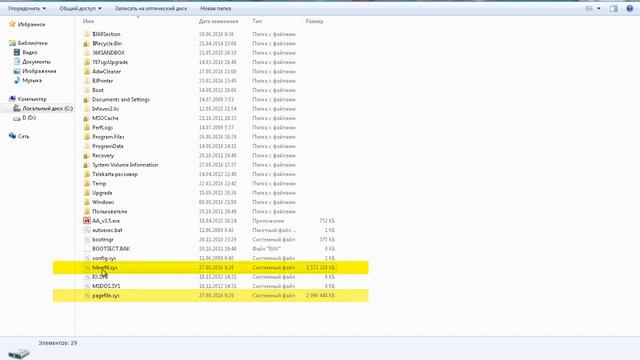Screen dimensions: 640x360
Task: Select the 787sgUpgrade folder name
Action: (110, 62)
